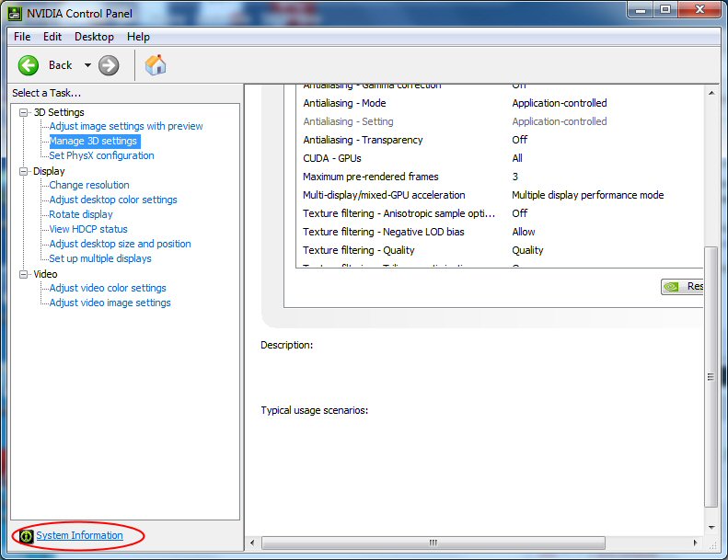Open Adjust video image settings
This screenshot has width=728, height=560.
[110, 303]
